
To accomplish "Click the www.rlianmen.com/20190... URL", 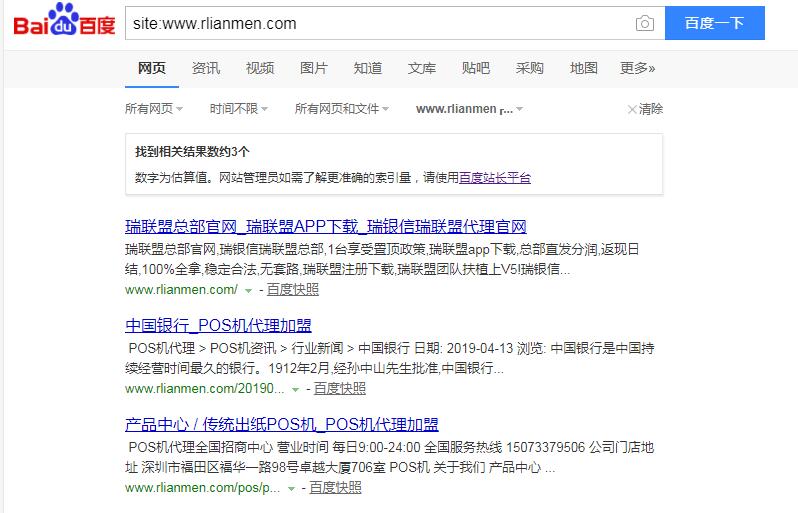I will [205, 389].
